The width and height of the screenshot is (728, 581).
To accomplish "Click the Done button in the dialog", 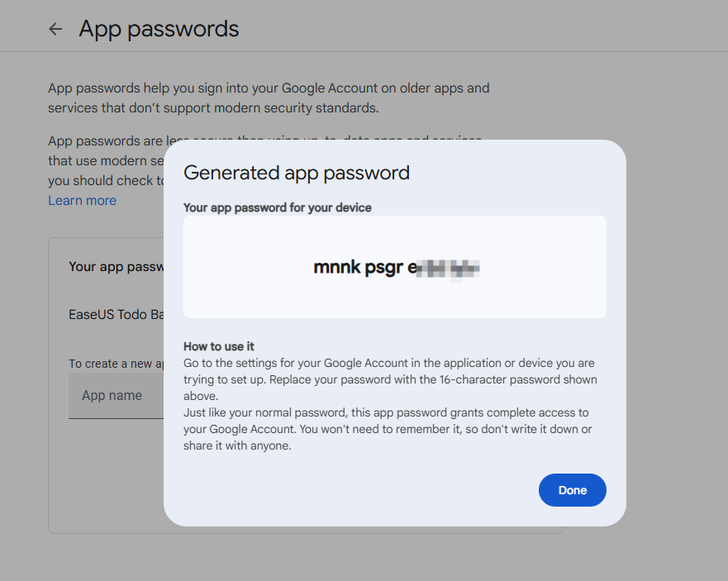I will (x=572, y=490).
